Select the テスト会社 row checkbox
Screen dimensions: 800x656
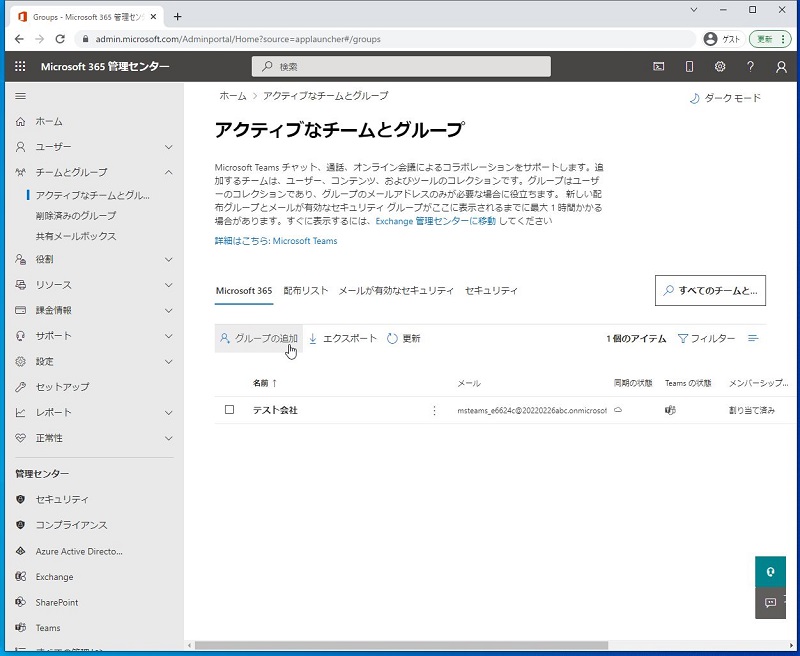[x=230, y=410]
